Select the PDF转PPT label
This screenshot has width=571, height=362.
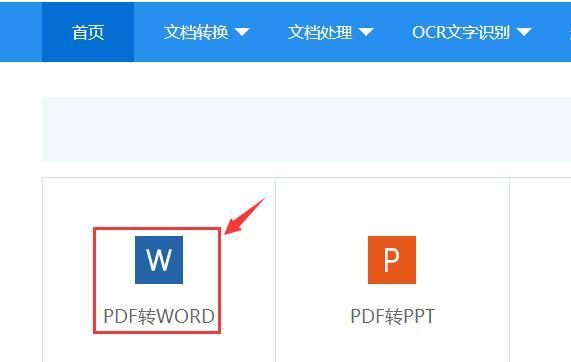392,316
